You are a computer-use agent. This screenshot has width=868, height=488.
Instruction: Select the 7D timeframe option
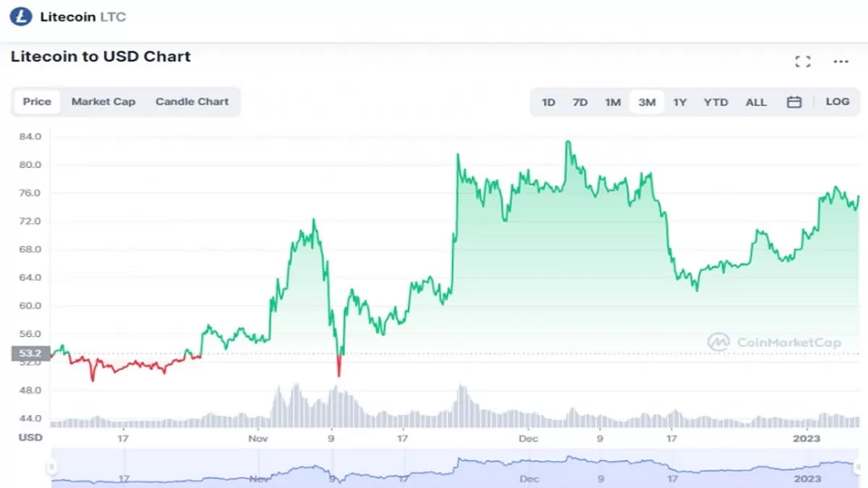tap(580, 102)
